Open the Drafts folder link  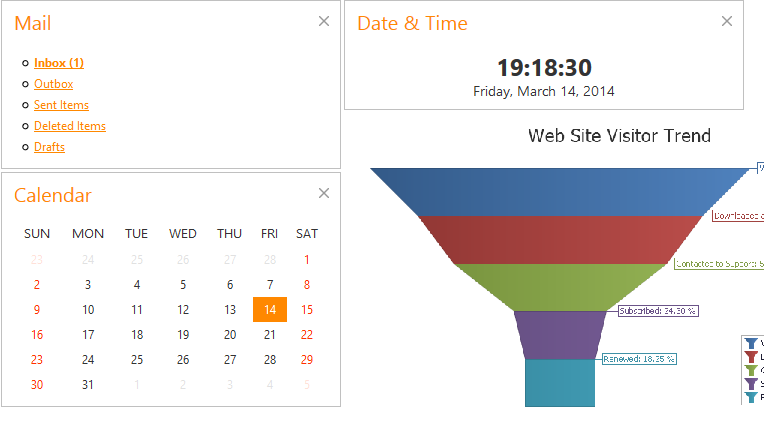49,147
